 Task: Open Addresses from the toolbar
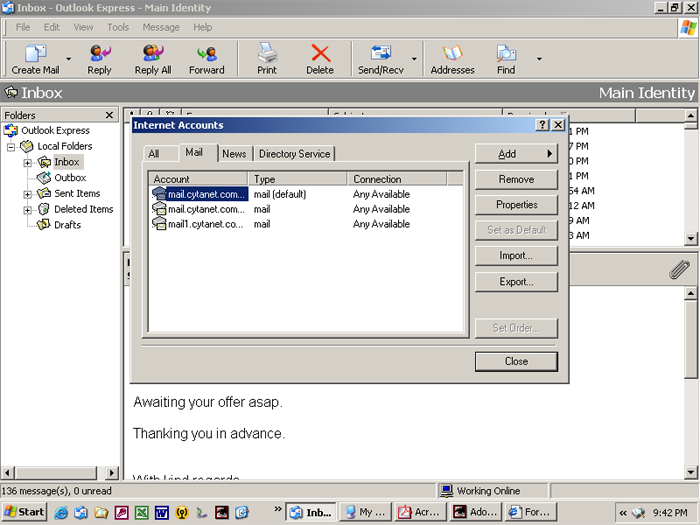452,59
